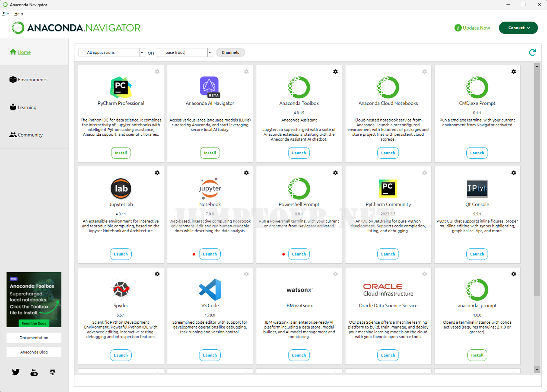Click the Update Now link
This screenshot has height=392, width=547.
tap(472, 28)
